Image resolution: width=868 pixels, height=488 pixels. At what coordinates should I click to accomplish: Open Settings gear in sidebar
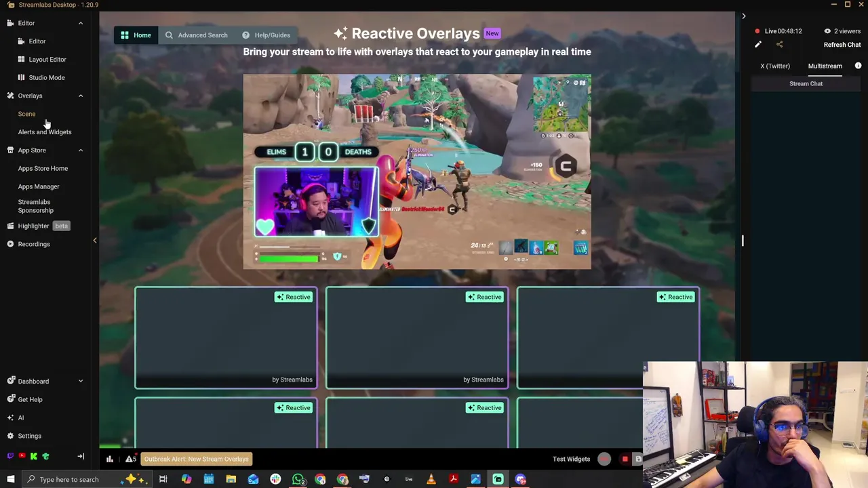[10, 436]
